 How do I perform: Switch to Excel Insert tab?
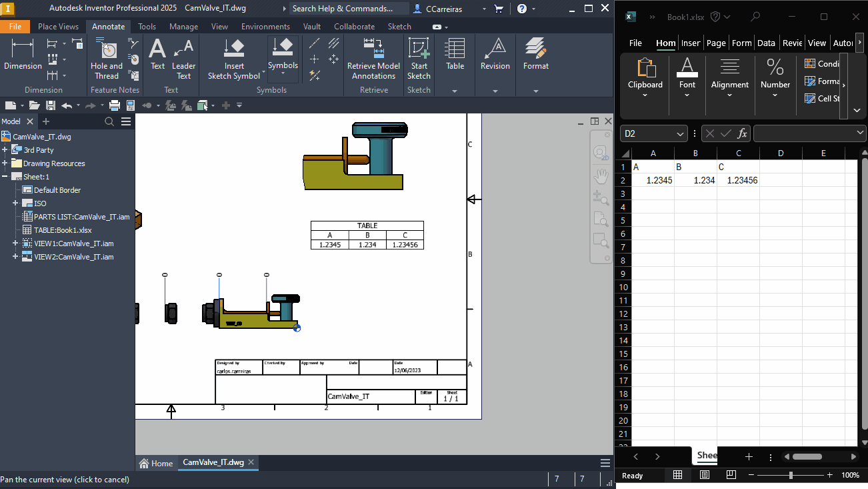tap(691, 43)
